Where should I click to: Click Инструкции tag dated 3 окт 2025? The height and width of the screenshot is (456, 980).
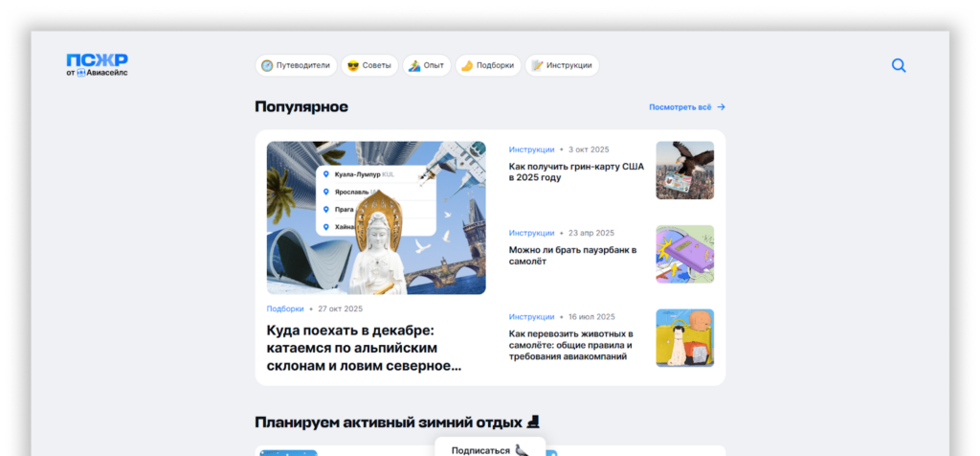[x=531, y=149]
